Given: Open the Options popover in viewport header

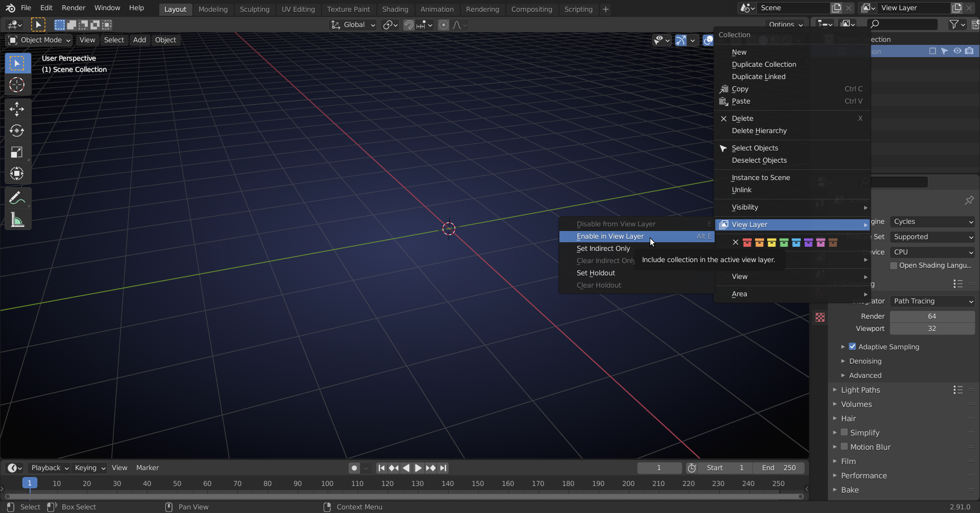Looking at the screenshot, I should (785, 24).
